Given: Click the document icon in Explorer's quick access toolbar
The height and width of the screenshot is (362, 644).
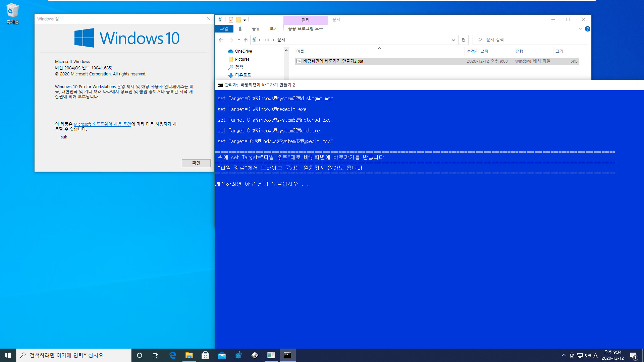Looking at the screenshot, I should pos(220,19).
